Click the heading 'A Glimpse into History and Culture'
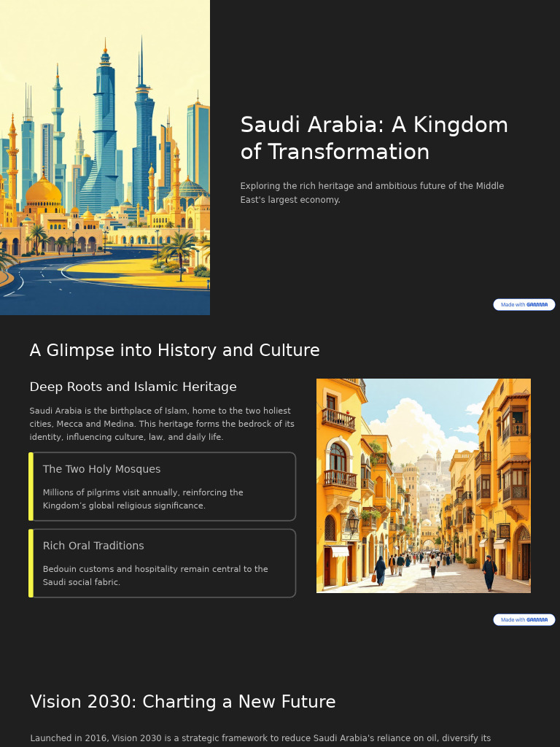This screenshot has width=560, height=747. (x=174, y=350)
